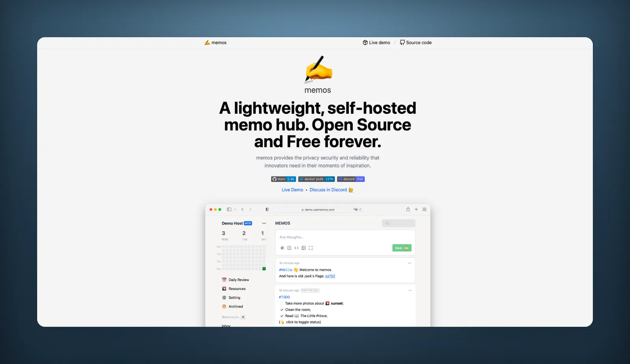
Task: Open the more menu on the #Hello memo
Action: (x=410, y=263)
